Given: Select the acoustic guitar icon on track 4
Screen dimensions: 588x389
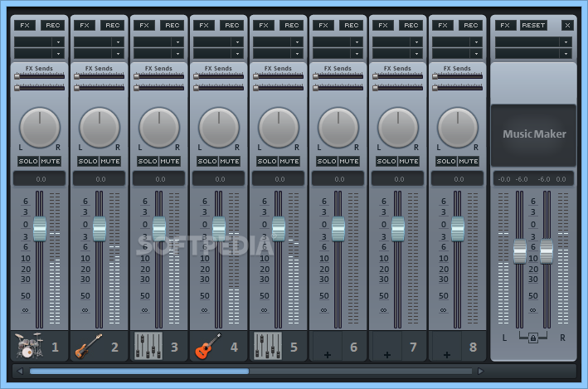Looking at the screenshot, I should coord(208,346).
